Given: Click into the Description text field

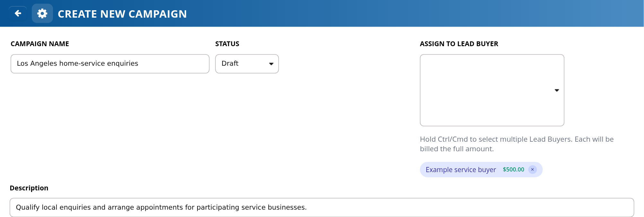Looking at the screenshot, I should 322,207.
